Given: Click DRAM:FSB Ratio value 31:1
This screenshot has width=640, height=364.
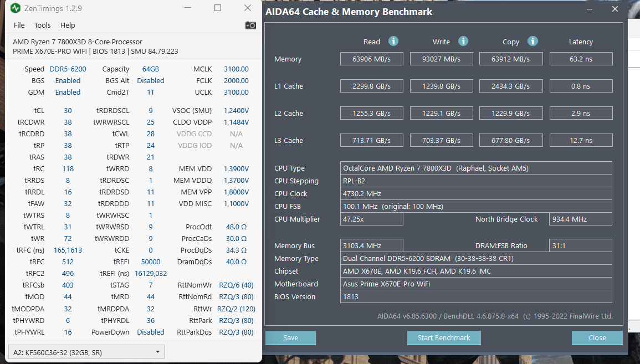Looking at the screenshot, I should coord(581,245).
